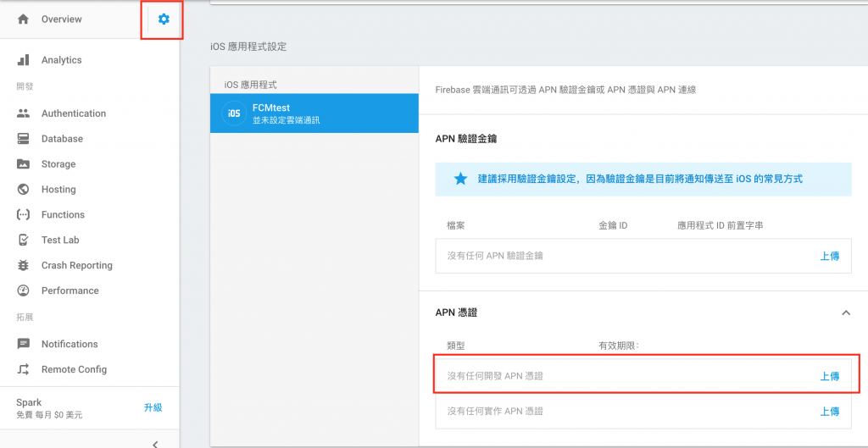The image size is (868, 448).
Task: Click the 並未設定雲端通訊 status text
Action: pos(287,120)
